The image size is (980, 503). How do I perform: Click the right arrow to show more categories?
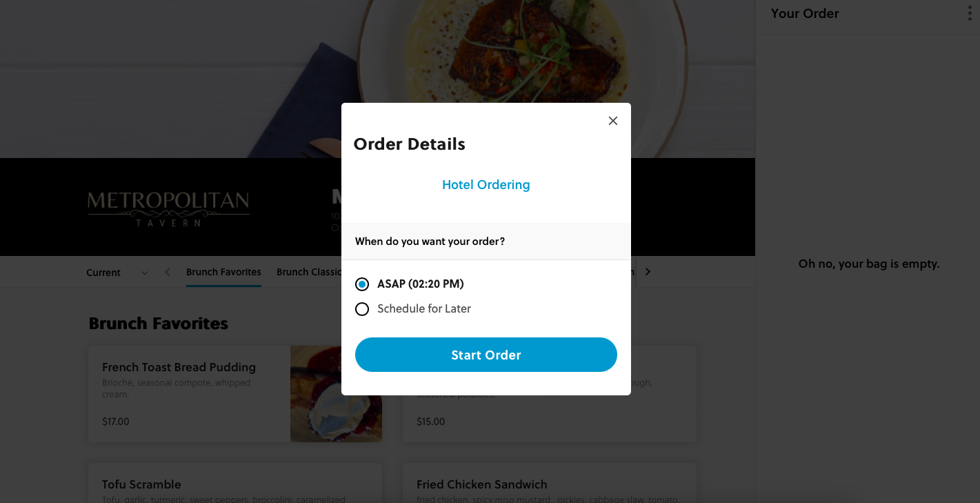[648, 272]
